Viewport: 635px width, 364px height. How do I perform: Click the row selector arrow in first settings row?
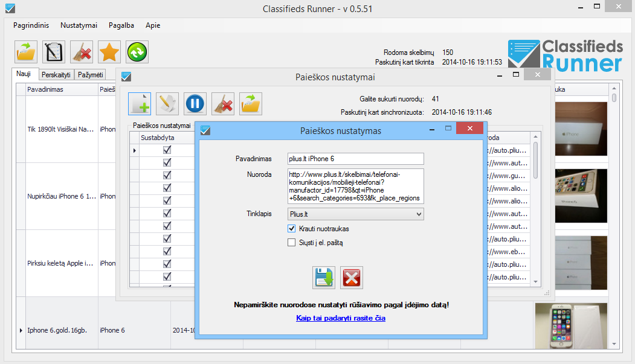135,150
